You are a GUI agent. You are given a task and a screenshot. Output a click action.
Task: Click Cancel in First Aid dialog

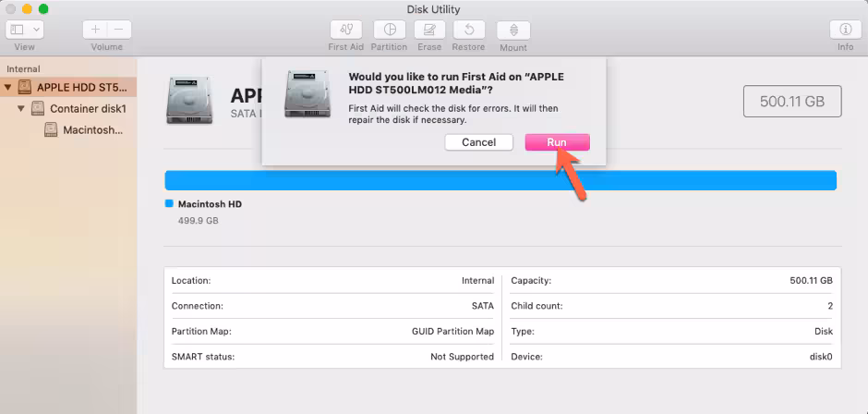pos(479,142)
